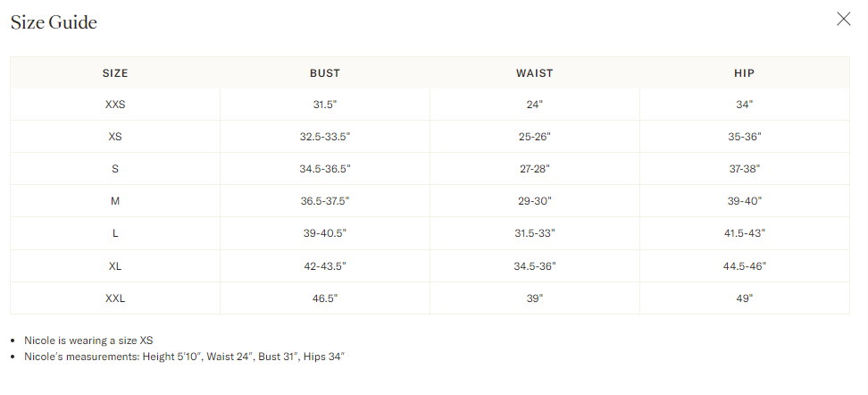The image size is (868, 395).
Task: Click the line listing Nicole's measurements
Action: [x=184, y=357]
